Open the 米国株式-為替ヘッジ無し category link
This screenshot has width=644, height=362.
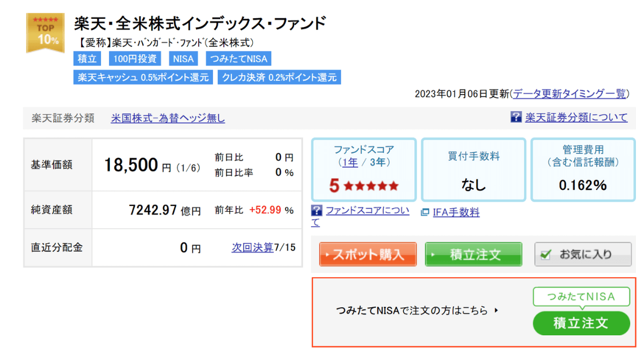(x=168, y=119)
